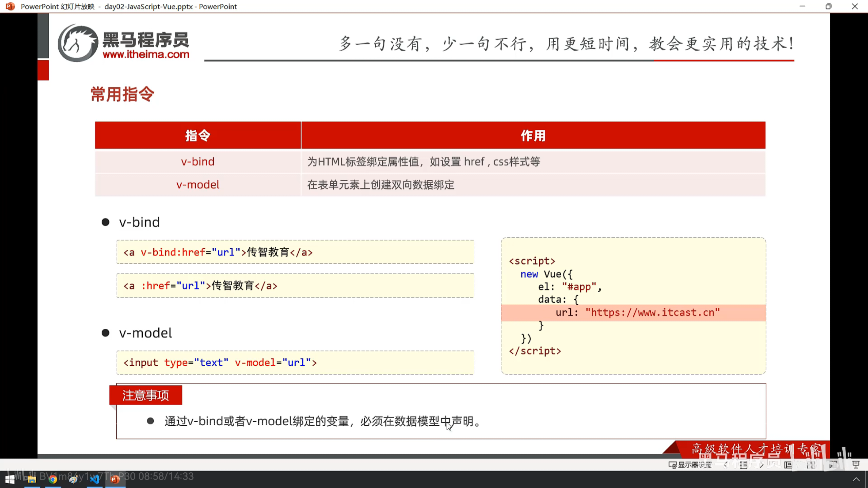Image resolution: width=868 pixels, height=488 pixels.
Task: Click the v-model bullet heading
Action: (145, 333)
